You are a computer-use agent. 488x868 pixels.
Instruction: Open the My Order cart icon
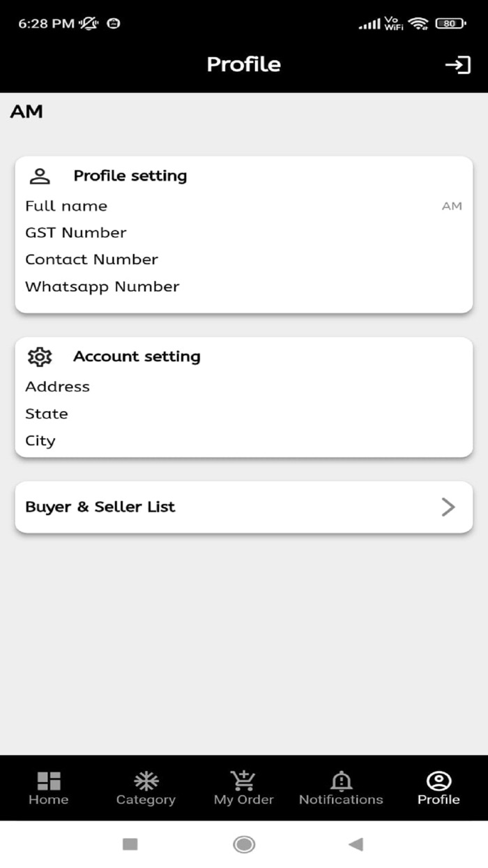[243, 780]
